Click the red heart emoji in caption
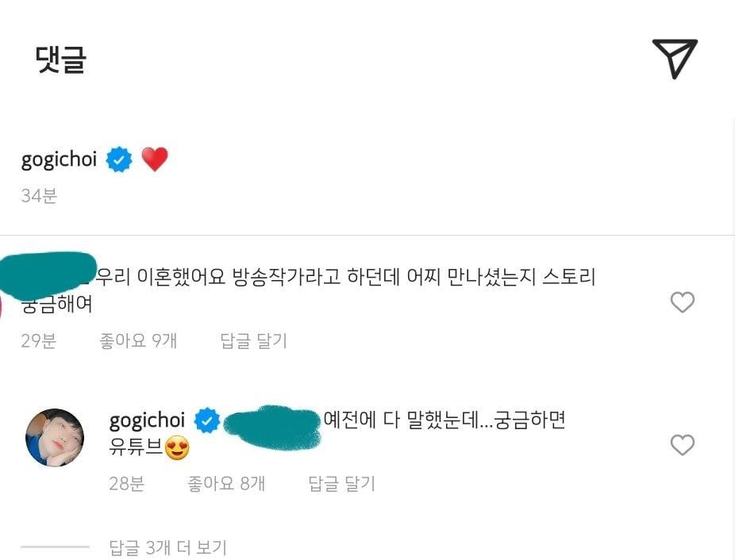735x560 pixels. click(155, 159)
